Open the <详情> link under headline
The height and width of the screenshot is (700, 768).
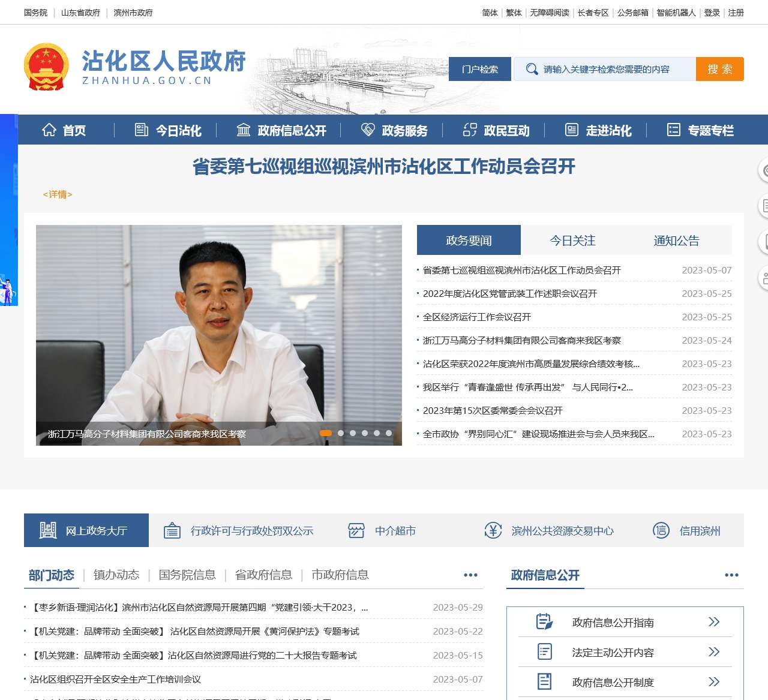58,194
